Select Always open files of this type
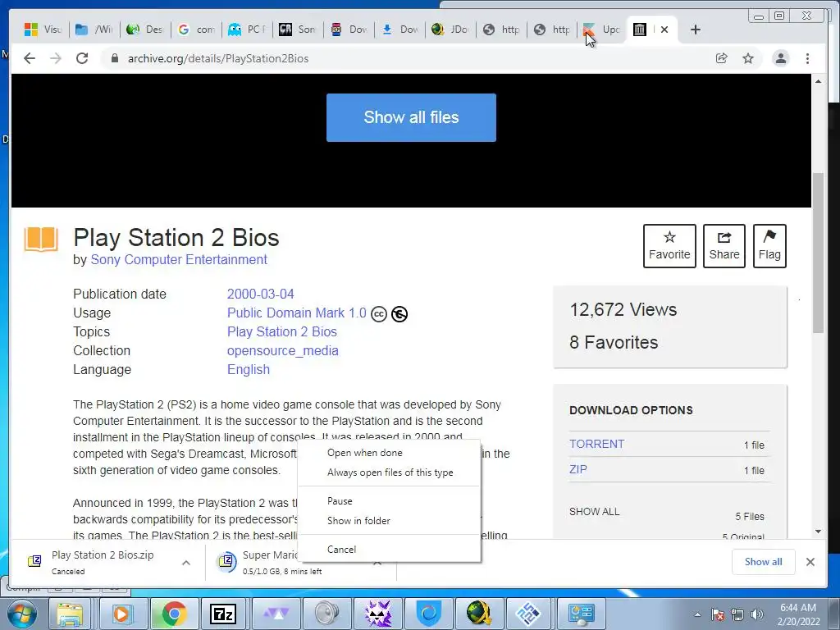The image size is (840, 630). point(390,472)
